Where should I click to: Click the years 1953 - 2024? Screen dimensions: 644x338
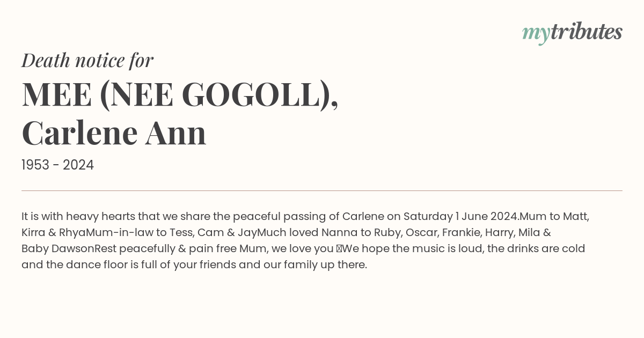[x=57, y=165]
